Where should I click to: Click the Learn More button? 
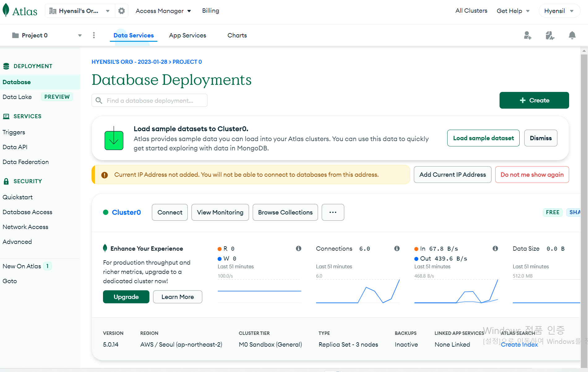click(178, 297)
